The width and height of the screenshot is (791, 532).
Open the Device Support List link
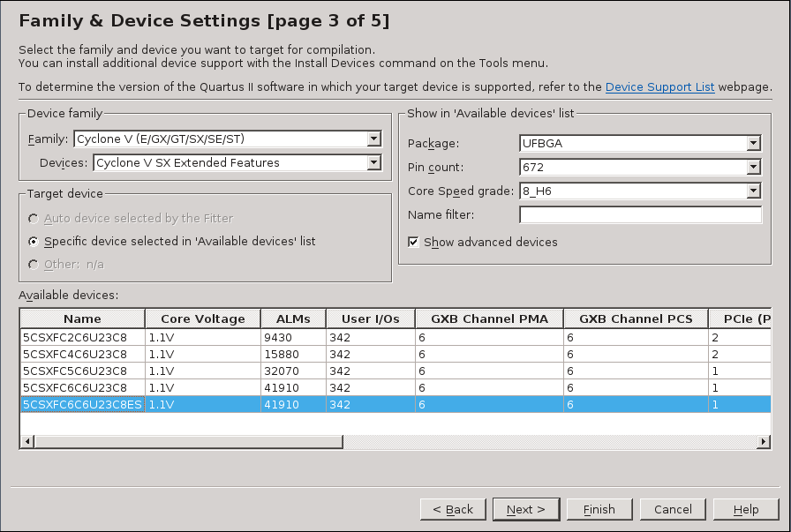point(659,87)
